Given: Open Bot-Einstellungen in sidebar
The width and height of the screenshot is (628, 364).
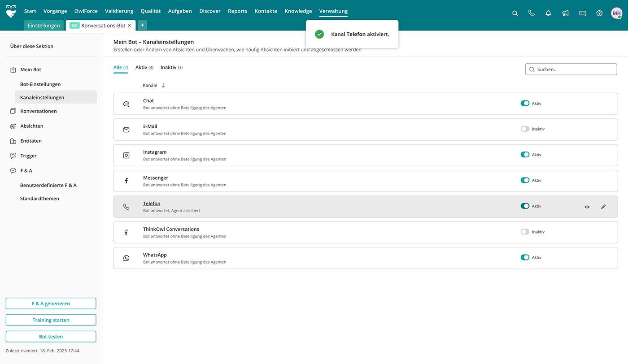Looking at the screenshot, I should (x=40, y=84).
